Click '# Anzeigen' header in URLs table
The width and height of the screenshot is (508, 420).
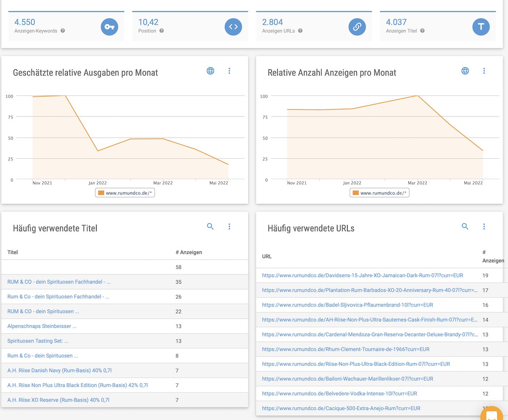coord(493,257)
